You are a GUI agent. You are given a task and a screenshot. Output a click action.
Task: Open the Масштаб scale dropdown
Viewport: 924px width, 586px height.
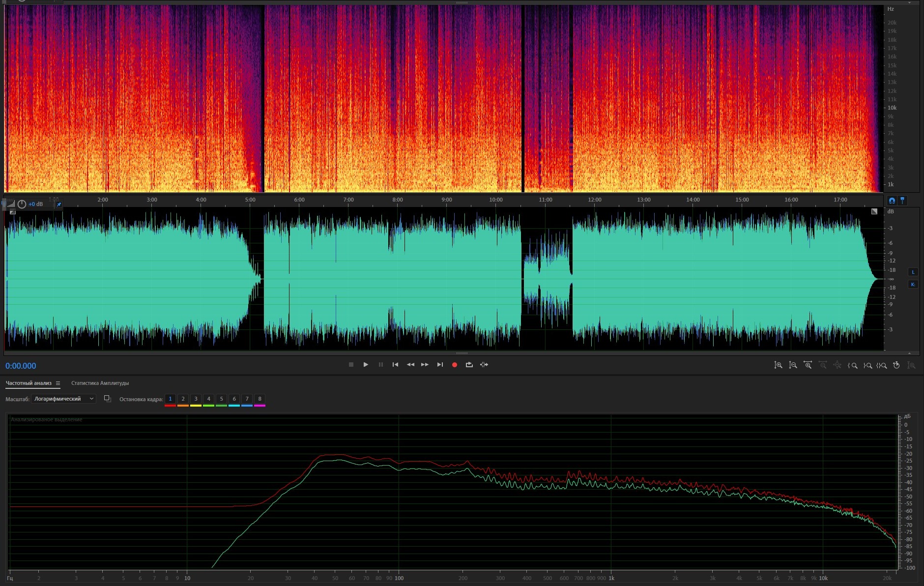click(x=63, y=399)
